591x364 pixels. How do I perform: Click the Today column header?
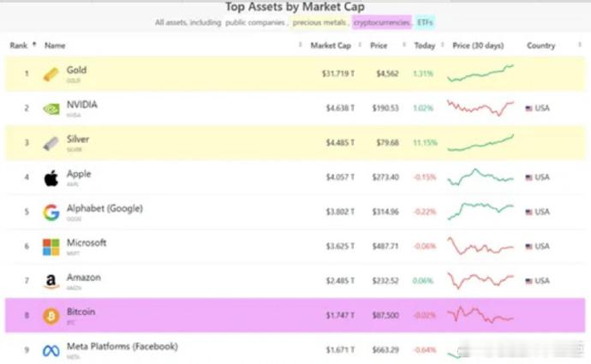pos(424,45)
